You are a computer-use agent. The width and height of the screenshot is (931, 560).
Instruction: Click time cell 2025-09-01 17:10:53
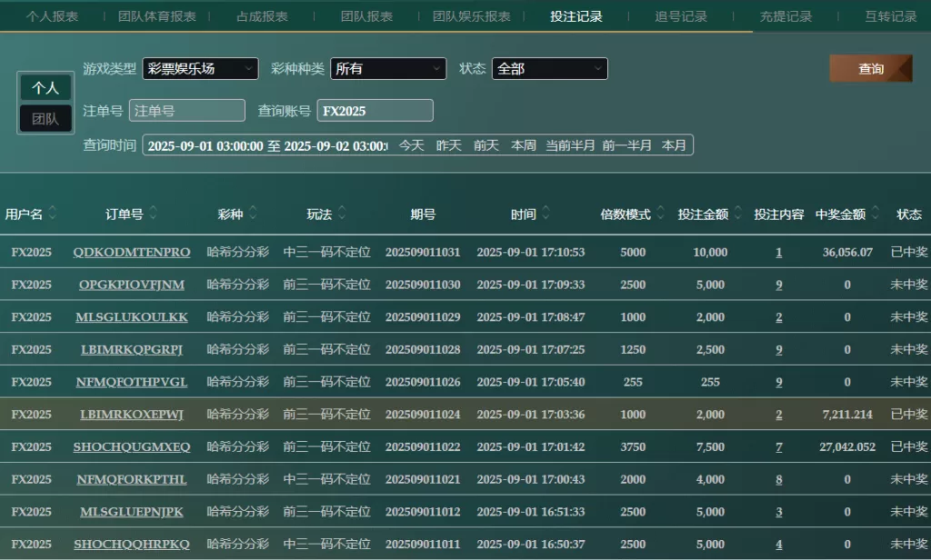tap(531, 253)
